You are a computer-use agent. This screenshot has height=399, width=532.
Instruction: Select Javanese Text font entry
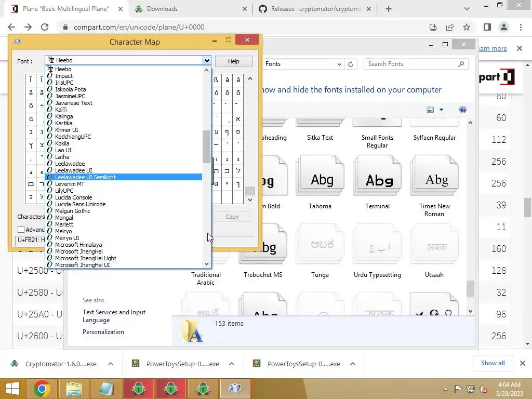(x=74, y=103)
